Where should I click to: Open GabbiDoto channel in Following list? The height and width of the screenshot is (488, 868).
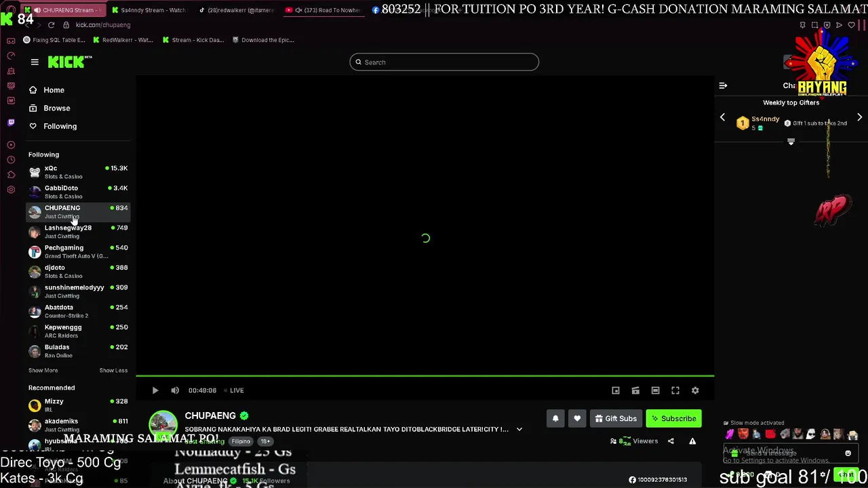click(x=78, y=192)
